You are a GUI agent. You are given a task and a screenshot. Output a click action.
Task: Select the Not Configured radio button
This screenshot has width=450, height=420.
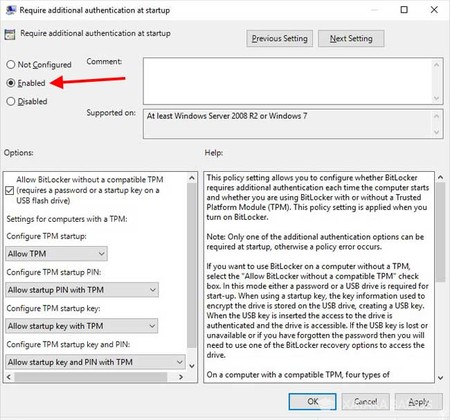11,64
